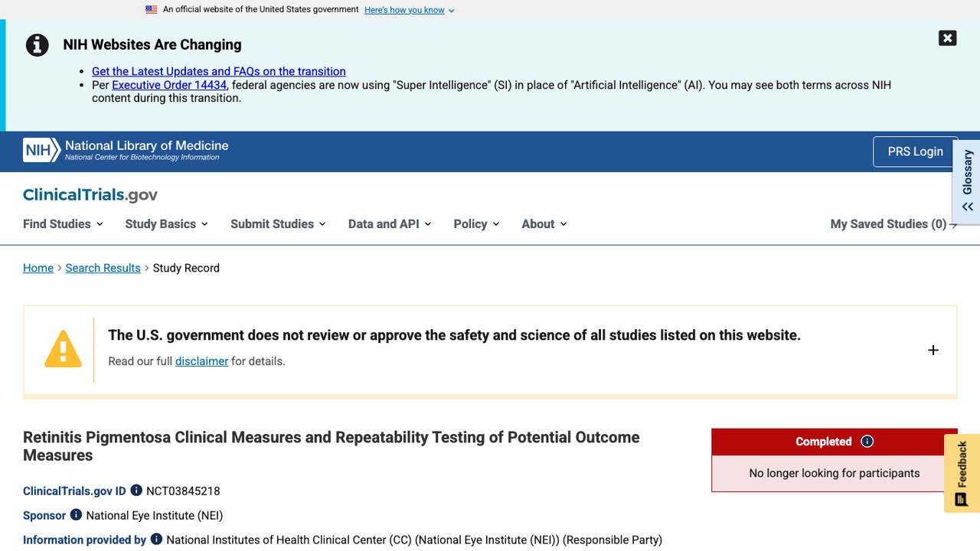Click the US flag icon
The width and height of the screenshot is (980, 551).
pos(152,10)
